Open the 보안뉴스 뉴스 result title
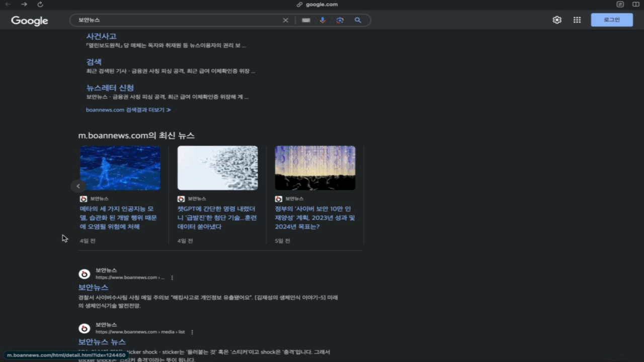The image size is (644, 362). point(102,342)
